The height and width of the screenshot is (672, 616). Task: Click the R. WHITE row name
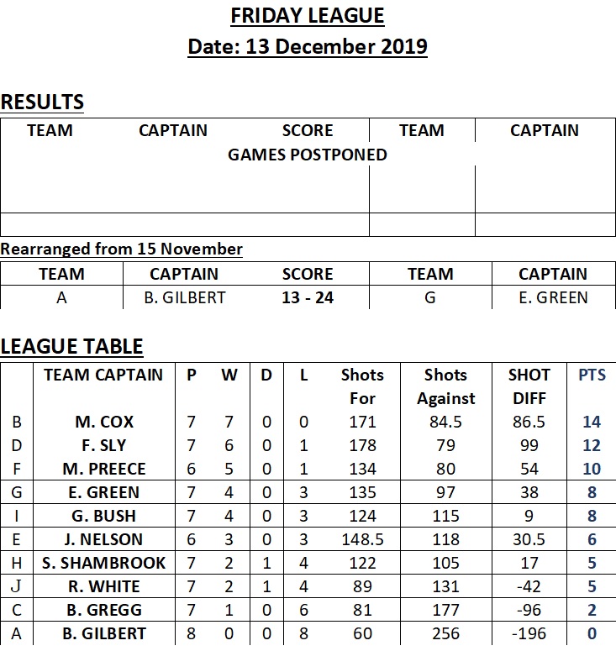104,586
